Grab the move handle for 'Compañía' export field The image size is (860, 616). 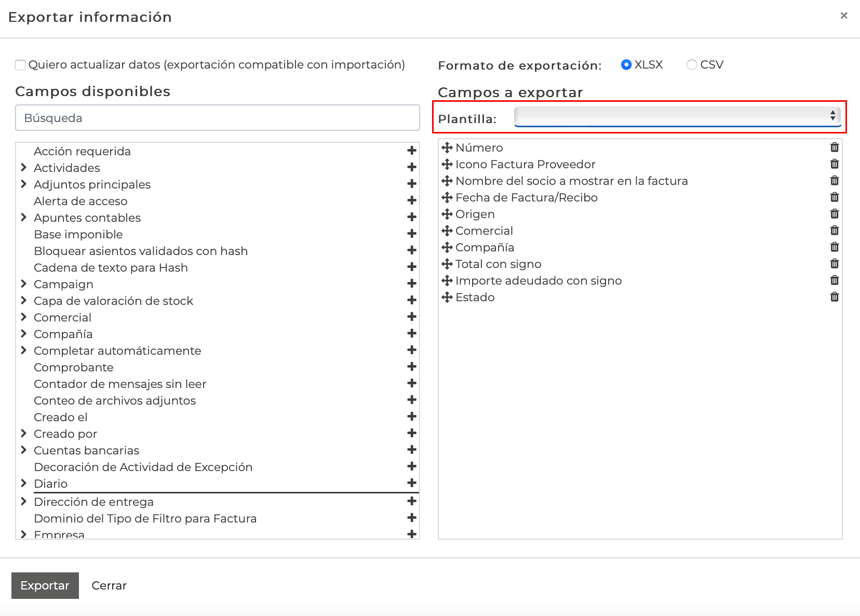point(447,247)
